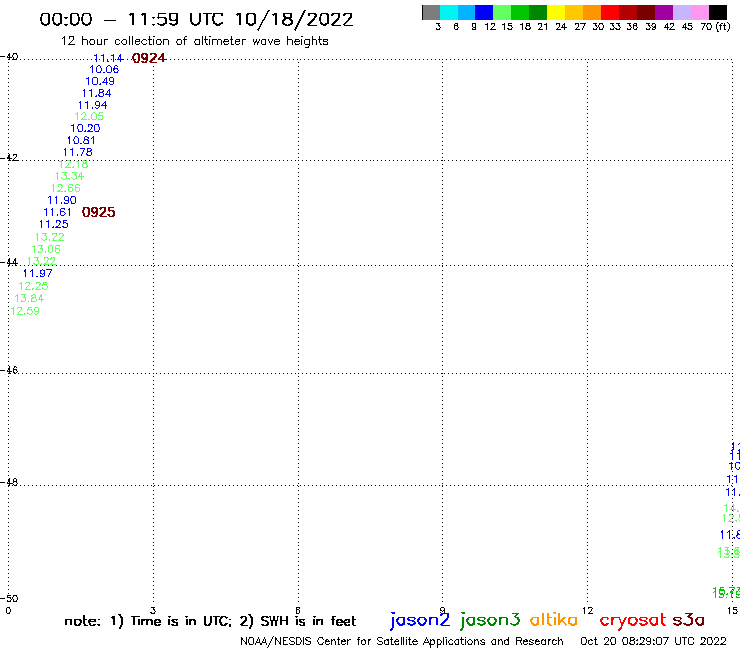Select the black swatch at the scale's end
Image resolution: width=740 pixels, height=650 pixels.
(718, 12)
